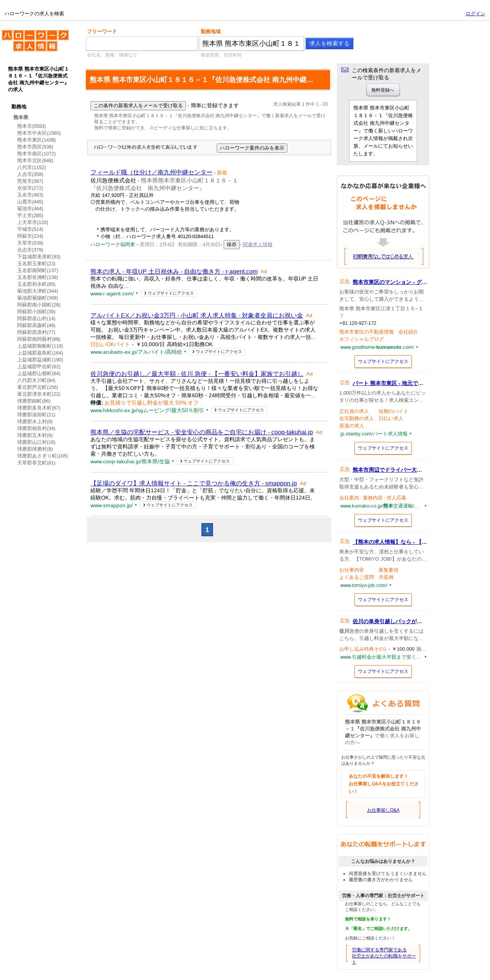Viewport: 490px width, 980px height.
Task: Expand the www.r-agent.com URL dropdown arrow
Action: [137, 293]
